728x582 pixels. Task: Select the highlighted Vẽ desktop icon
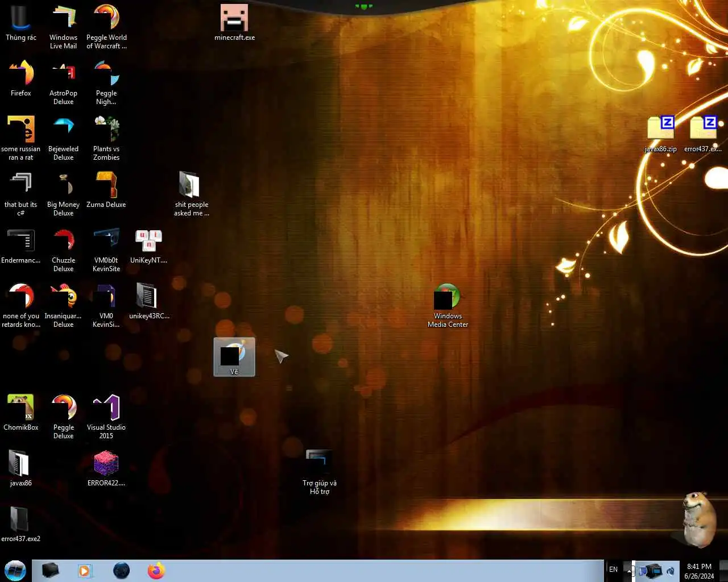[234, 357]
